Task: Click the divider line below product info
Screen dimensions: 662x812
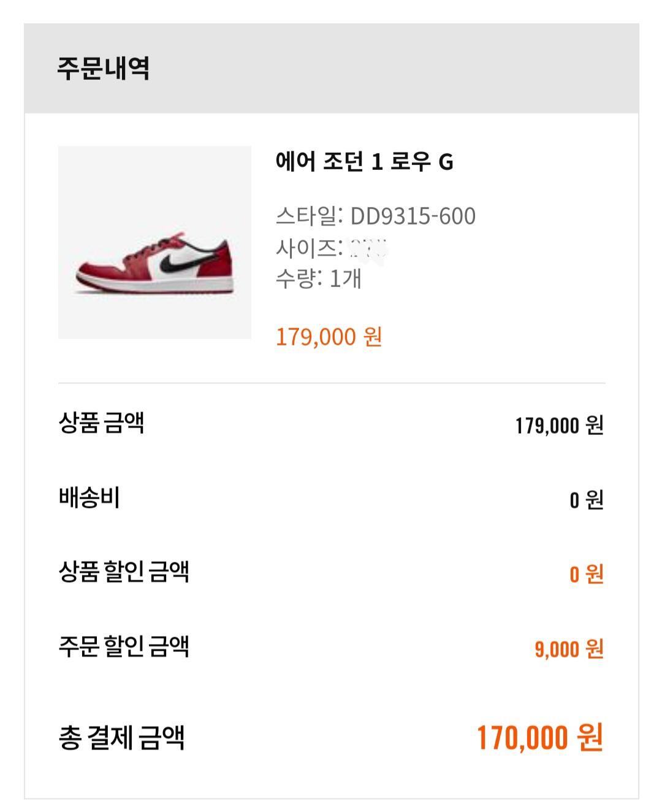Action: point(332,383)
